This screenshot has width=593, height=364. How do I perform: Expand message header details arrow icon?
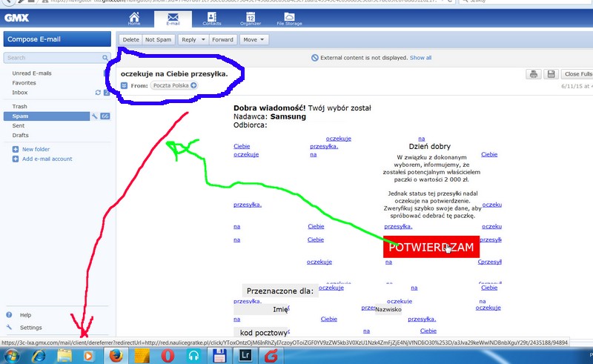(124, 85)
